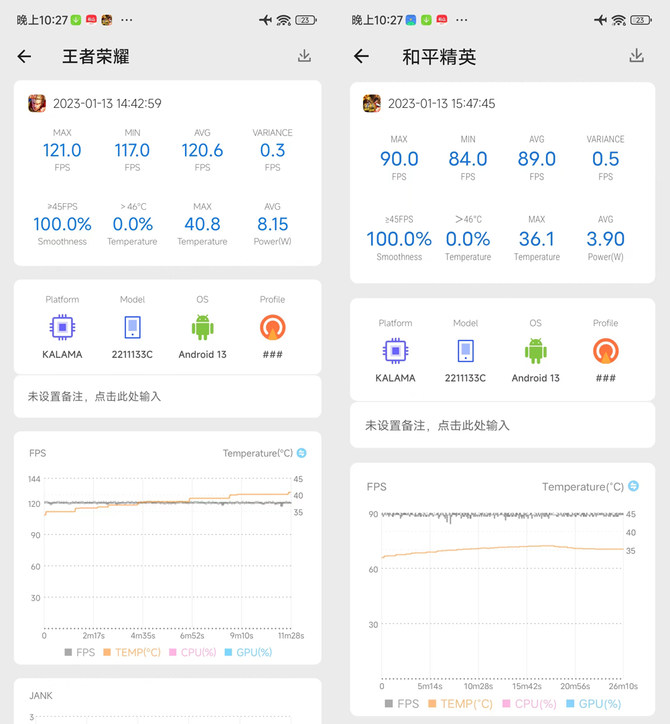Toggle the TEMP(°C) legend in the 王者荣耀 chart
The image size is (670, 724).
click(x=132, y=652)
